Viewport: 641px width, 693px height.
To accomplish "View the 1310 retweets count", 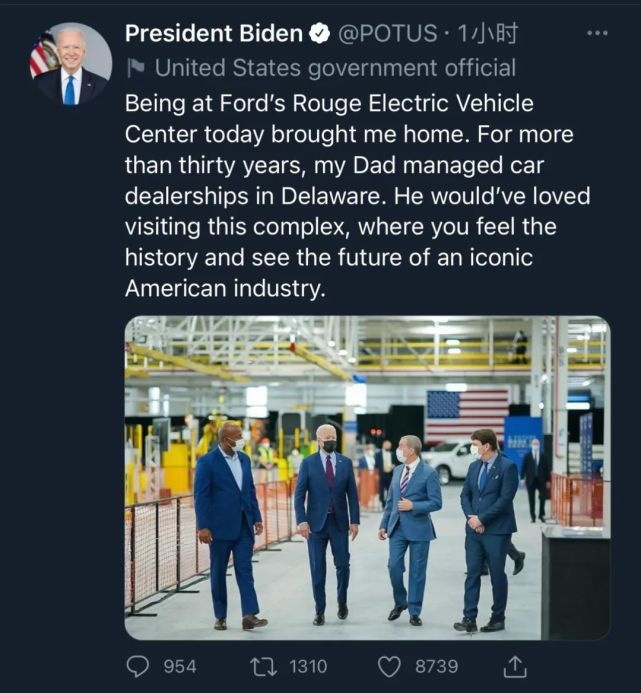I will point(308,666).
